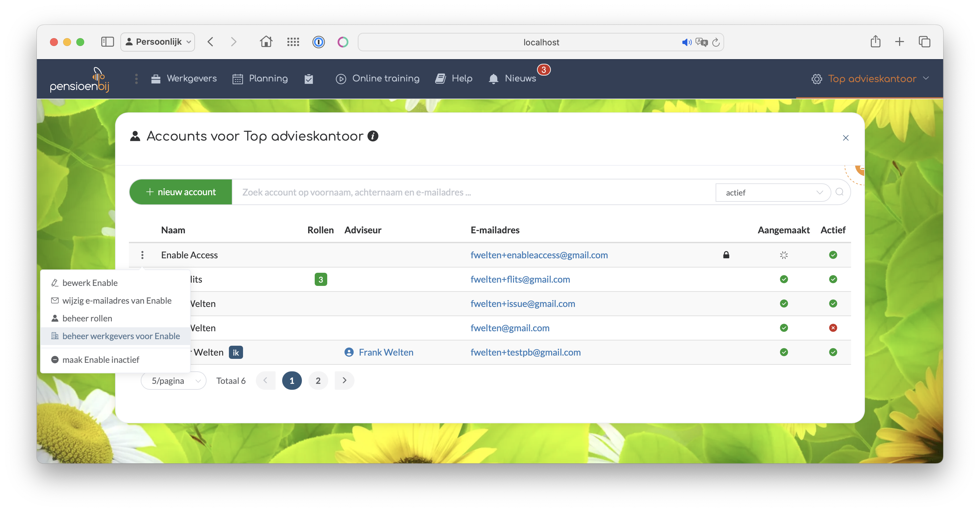Viewport: 980px width, 512px height.
Task: Click Actief checkmark for fwelten+flits row
Action: [x=833, y=279]
